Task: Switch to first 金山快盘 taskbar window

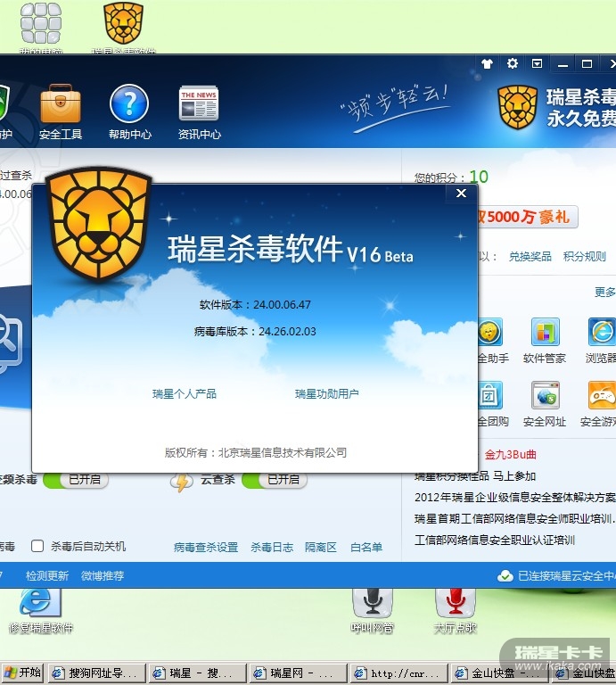Action: pyautogui.click(x=500, y=673)
